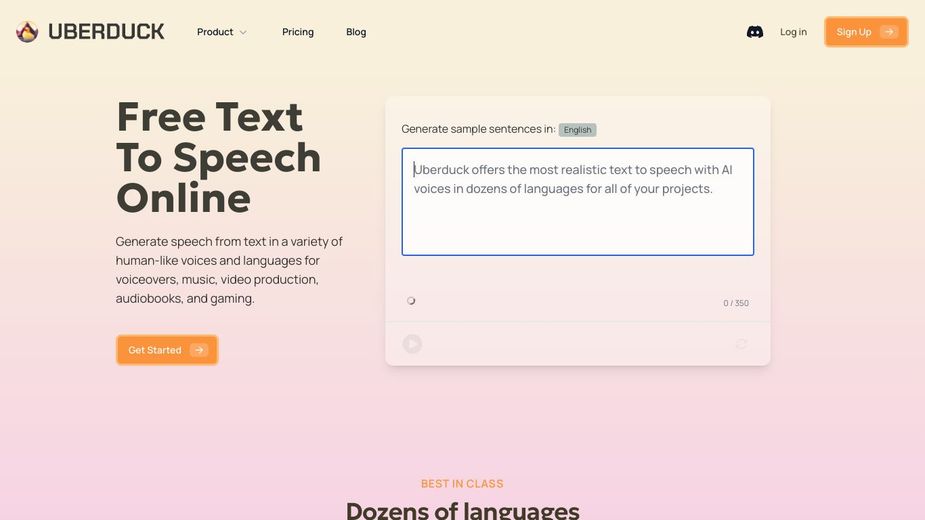Click the 0 / 350 character counter

[735, 303]
